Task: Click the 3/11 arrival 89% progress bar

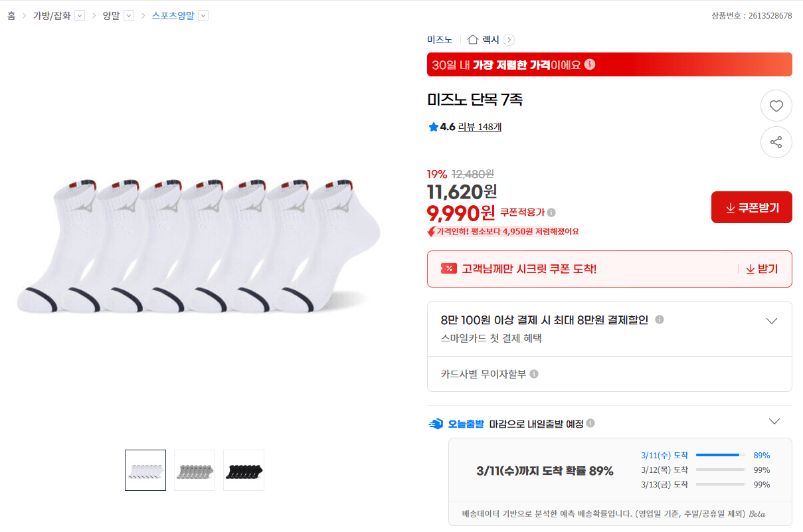Action: pyautogui.click(x=722, y=456)
